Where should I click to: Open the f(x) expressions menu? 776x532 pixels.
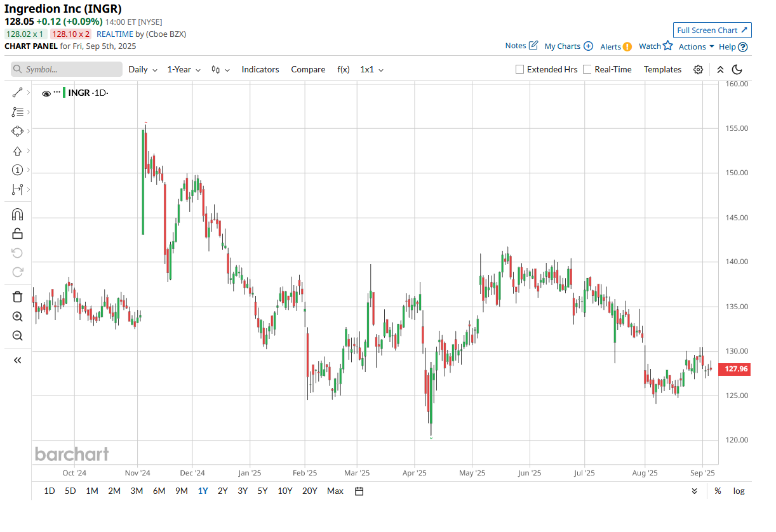pos(344,69)
